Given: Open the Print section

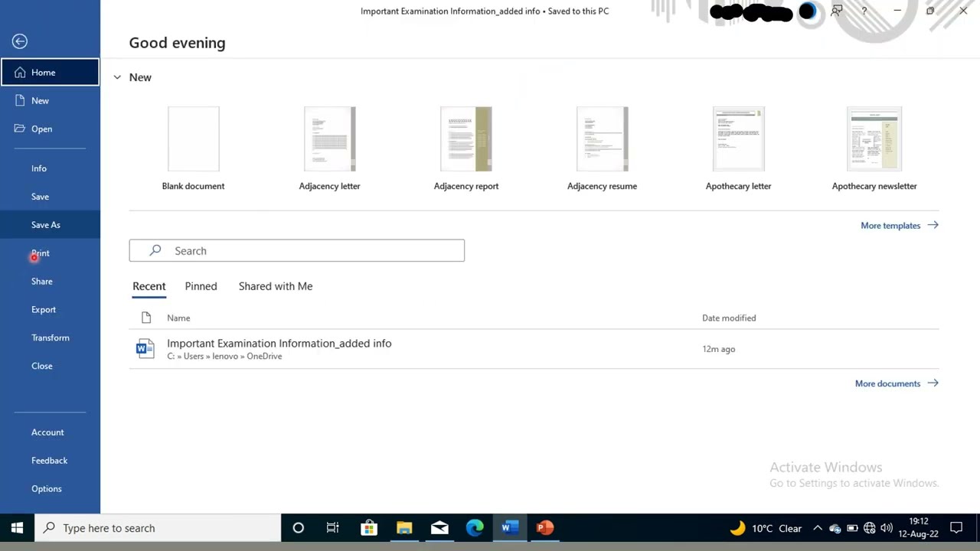Looking at the screenshot, I should tap(50, 253).
